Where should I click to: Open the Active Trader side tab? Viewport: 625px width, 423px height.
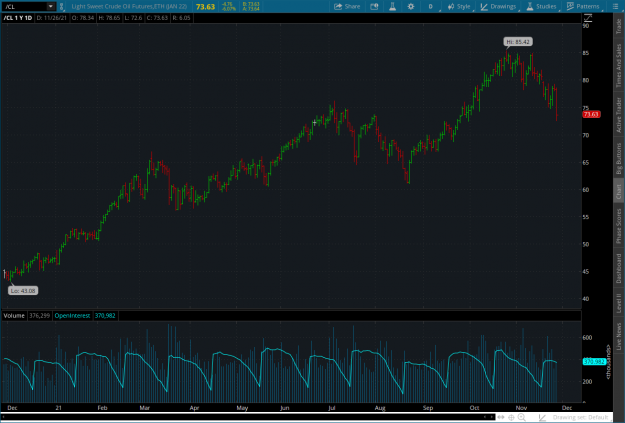[619, 115]
